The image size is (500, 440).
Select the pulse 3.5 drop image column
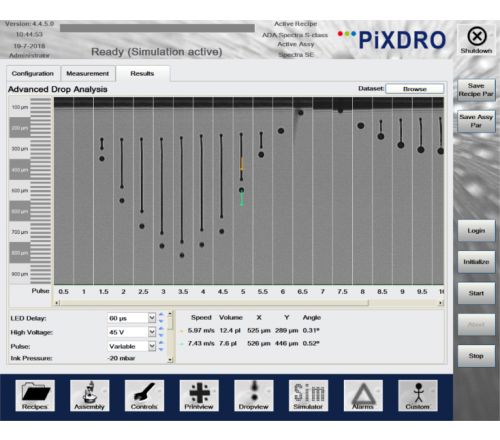(183, 191)
